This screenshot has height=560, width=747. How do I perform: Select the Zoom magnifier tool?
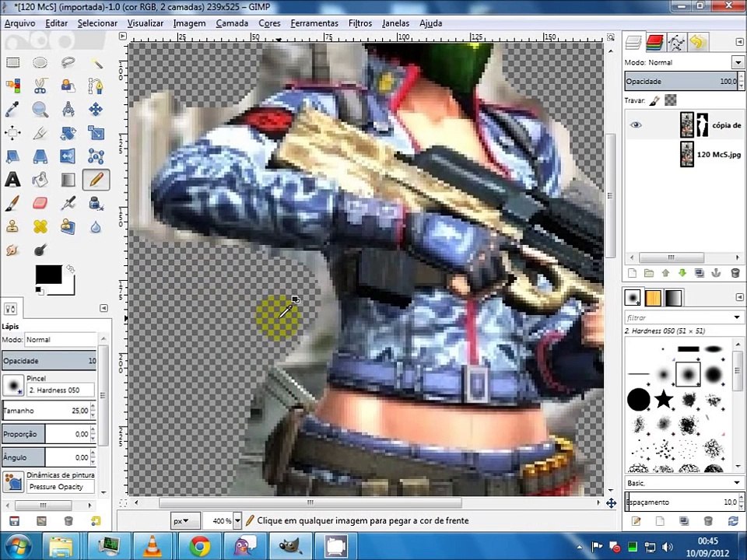click(x=40, y=109)
